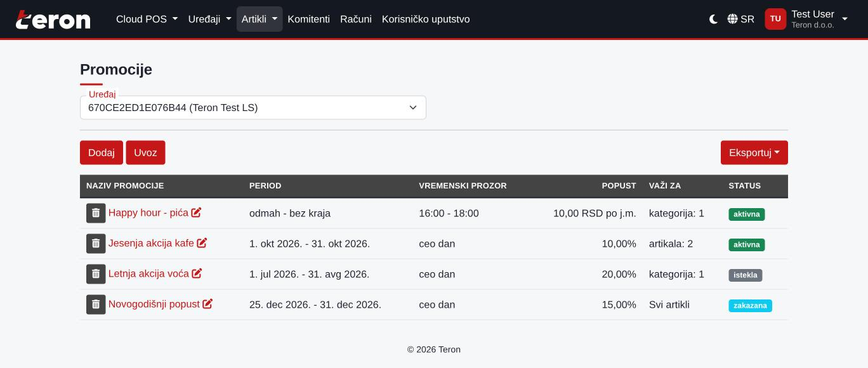Edit Novogodišnji popust via pencil icon

(x=207, y=304)
